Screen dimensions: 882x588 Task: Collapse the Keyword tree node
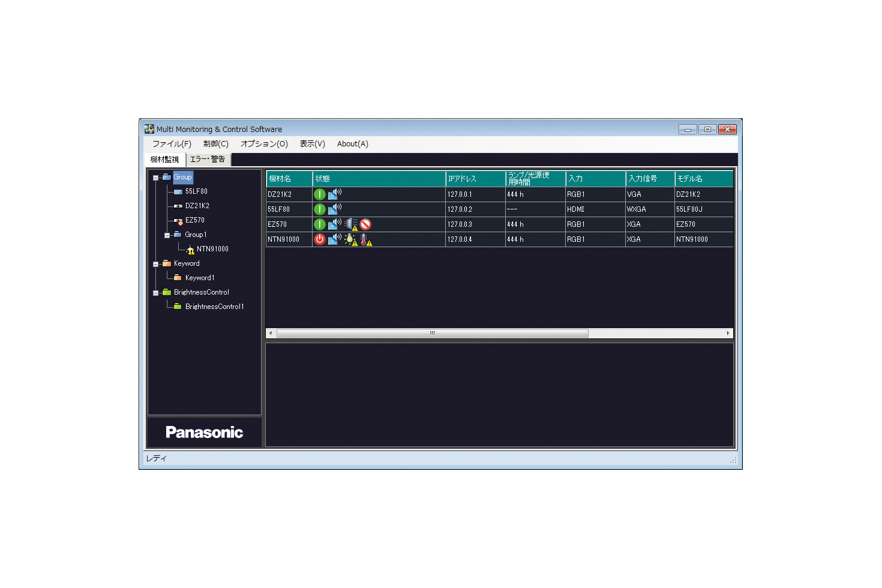(155, 264)
